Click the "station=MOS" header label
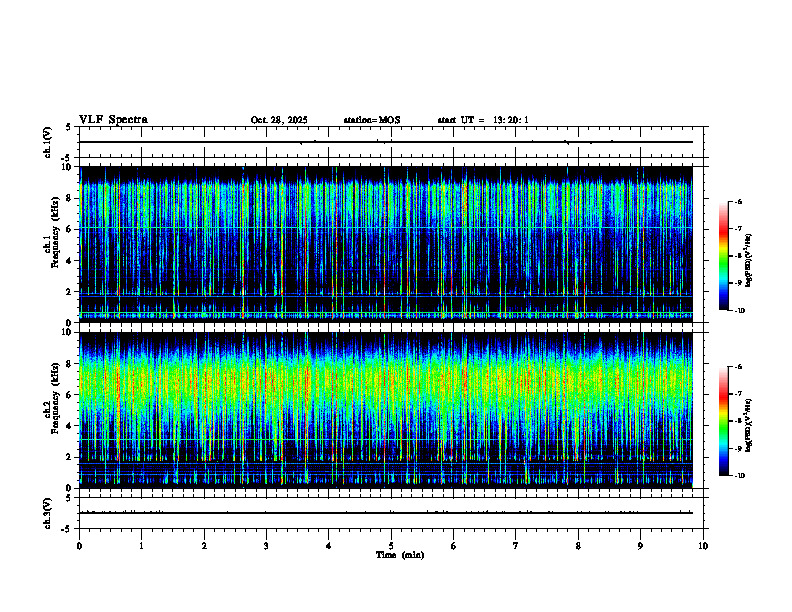 pos(372,120)
